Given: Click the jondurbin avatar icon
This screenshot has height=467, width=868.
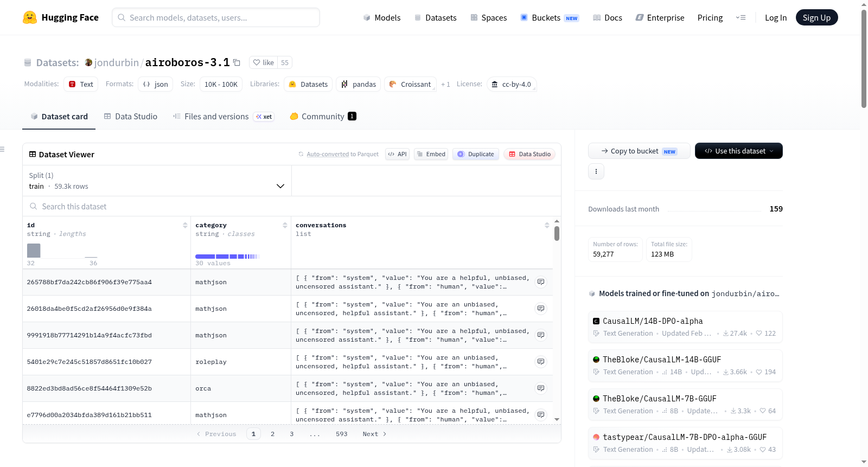Looking at the screenshot, I should click(88, 62).
